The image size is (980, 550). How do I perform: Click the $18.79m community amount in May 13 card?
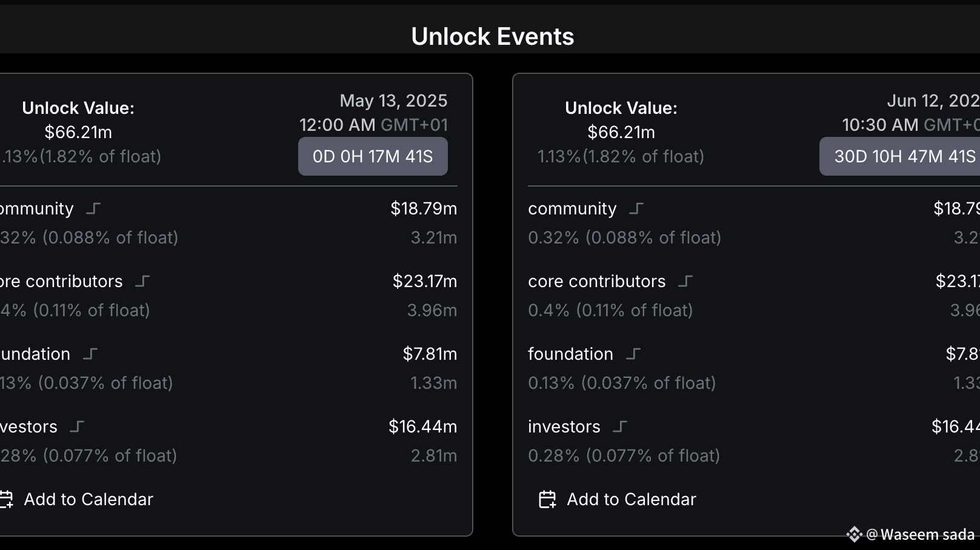[424, 209]
